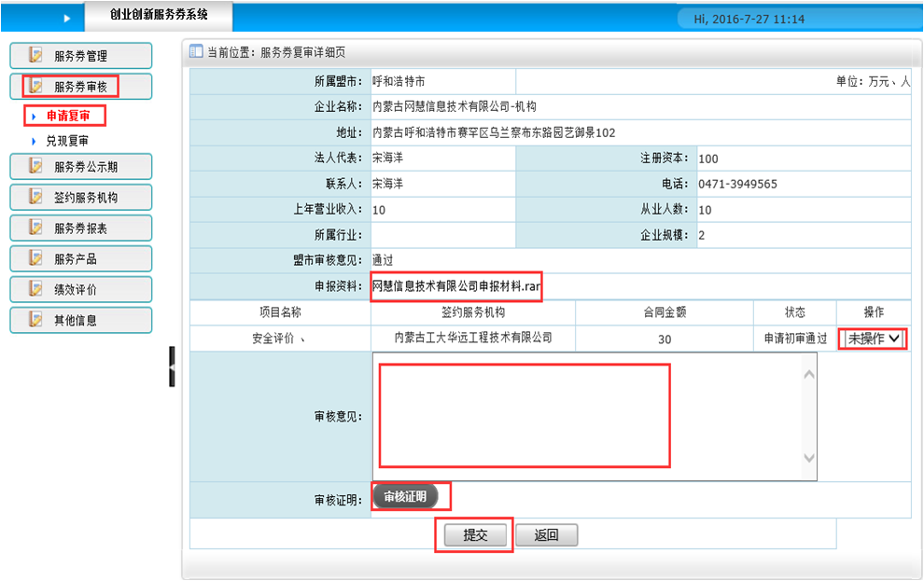Click phone number 0471-3949565

(737, 185)
